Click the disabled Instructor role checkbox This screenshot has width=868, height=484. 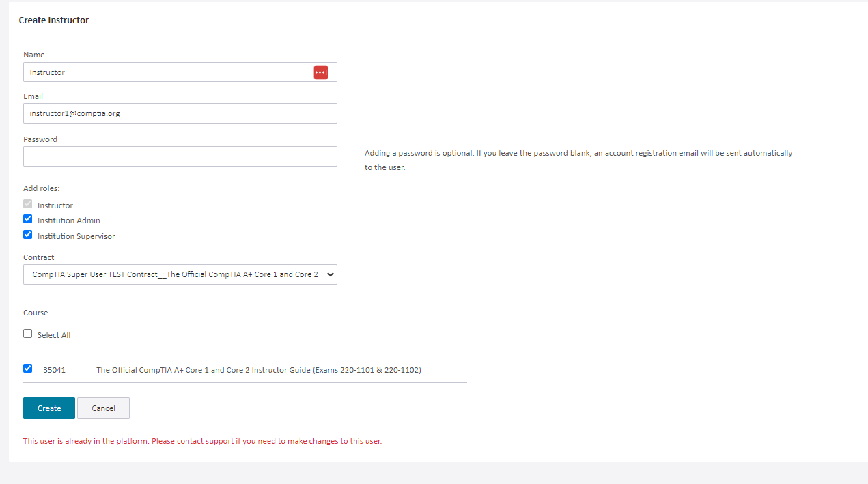coord(27,203)
